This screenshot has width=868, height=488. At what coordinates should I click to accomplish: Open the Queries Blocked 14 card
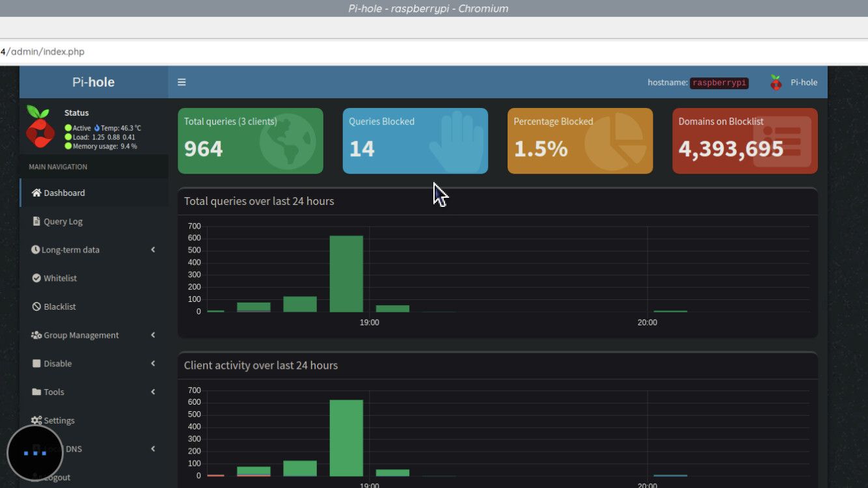(415, 141)
